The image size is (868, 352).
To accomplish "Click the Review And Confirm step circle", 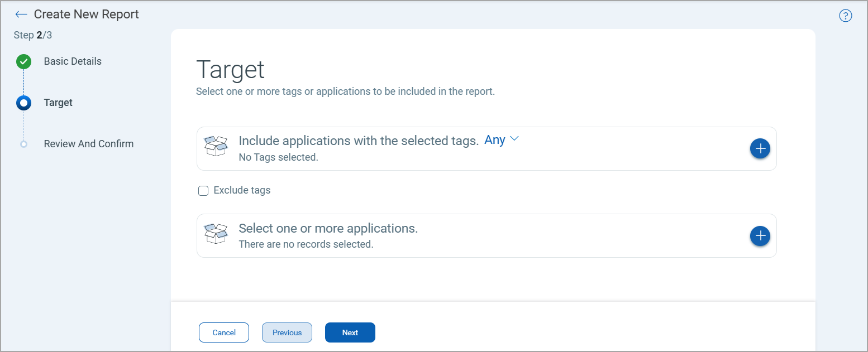I will tap(23, 144).
